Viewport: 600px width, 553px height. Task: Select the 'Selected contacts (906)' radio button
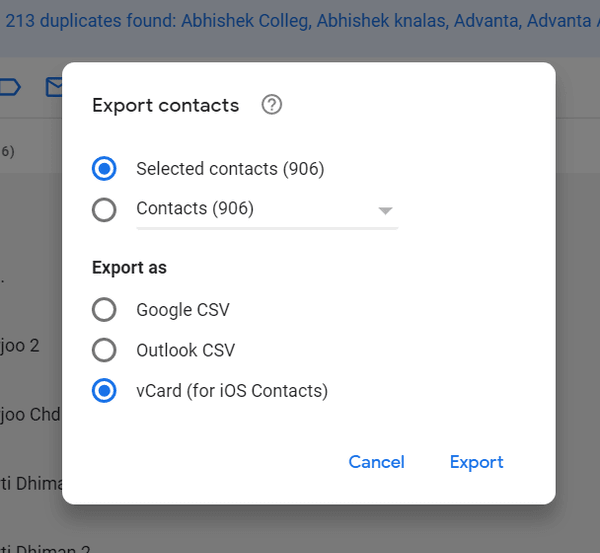point(104,169)
